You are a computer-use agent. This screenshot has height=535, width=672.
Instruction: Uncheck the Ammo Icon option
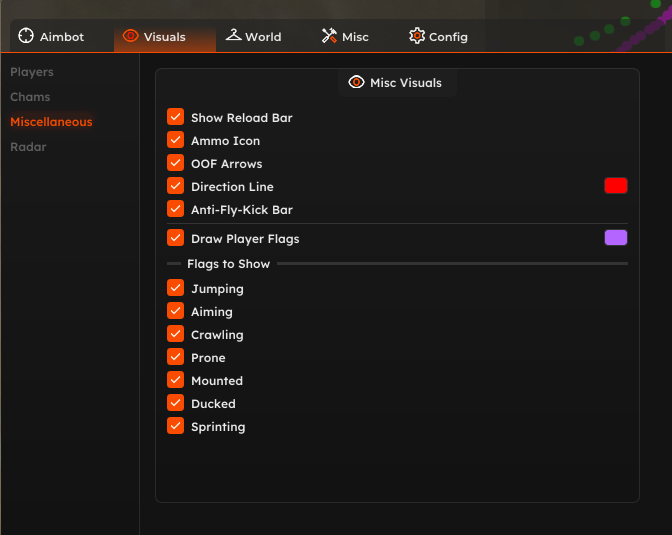click(176, 140)
